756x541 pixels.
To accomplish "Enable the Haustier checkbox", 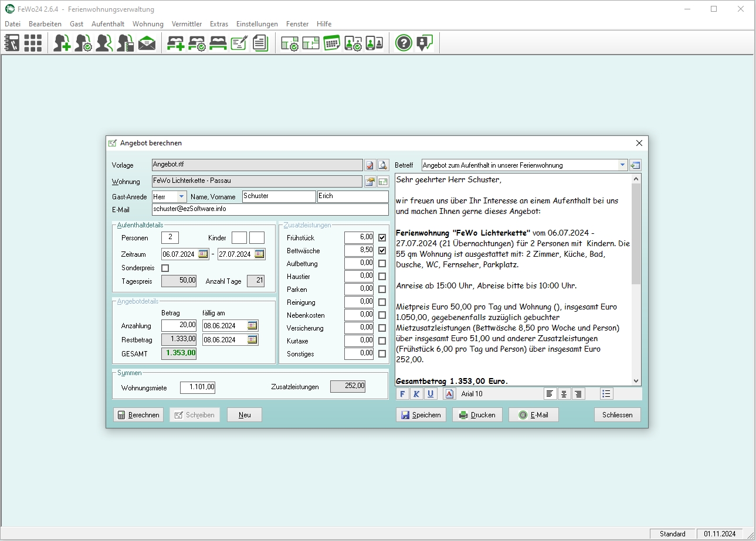I will click(x=382, y=277).
